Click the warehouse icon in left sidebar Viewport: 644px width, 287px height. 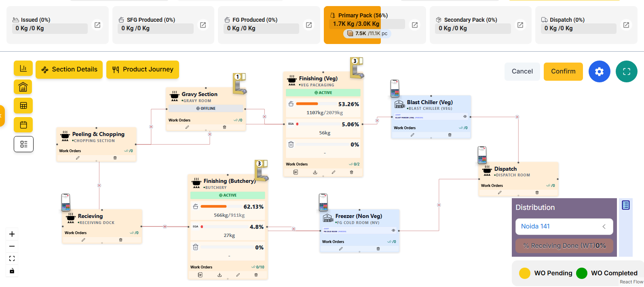tap(23, 87)
